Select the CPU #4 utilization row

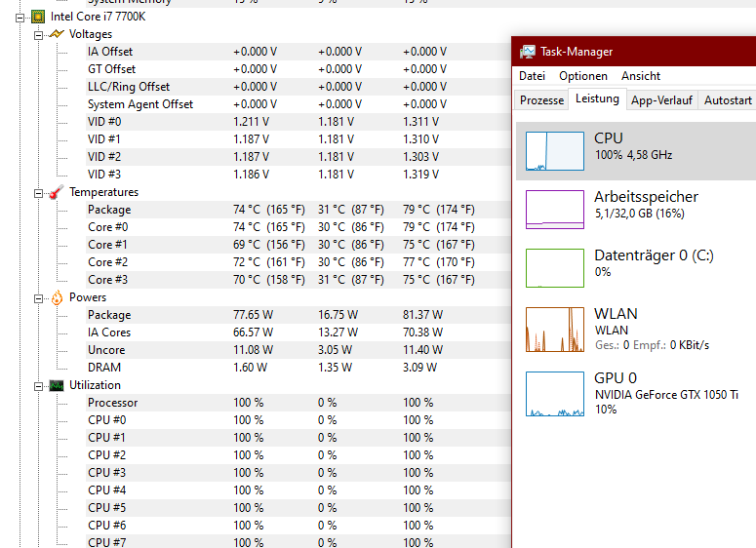click(x=298, y=490)
